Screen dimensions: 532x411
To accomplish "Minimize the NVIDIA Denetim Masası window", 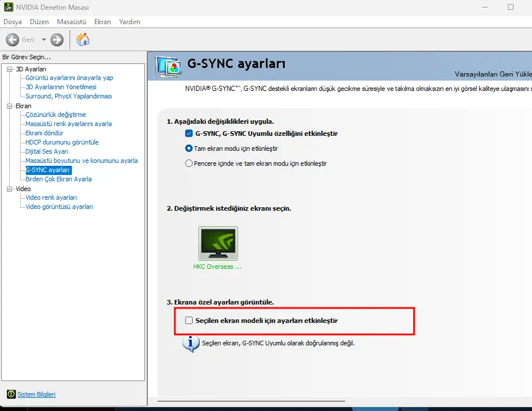I will coord(485,7).
